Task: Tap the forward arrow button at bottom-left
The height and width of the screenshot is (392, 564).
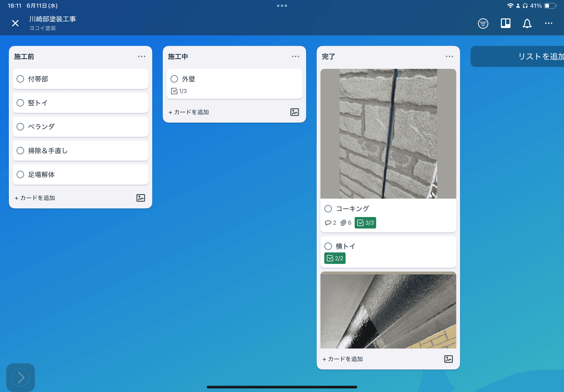Action: click(x=21, y=377)
